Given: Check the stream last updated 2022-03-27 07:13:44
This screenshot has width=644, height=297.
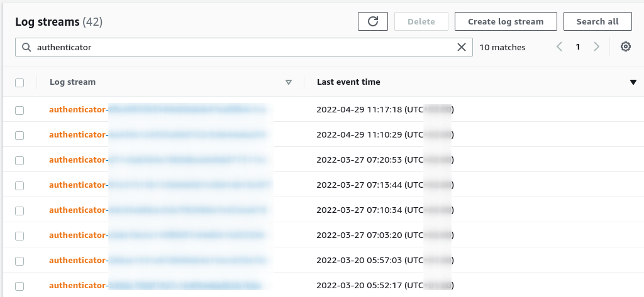Looking at the screenshot, I should pyautogui.click(x=19, y=185).
